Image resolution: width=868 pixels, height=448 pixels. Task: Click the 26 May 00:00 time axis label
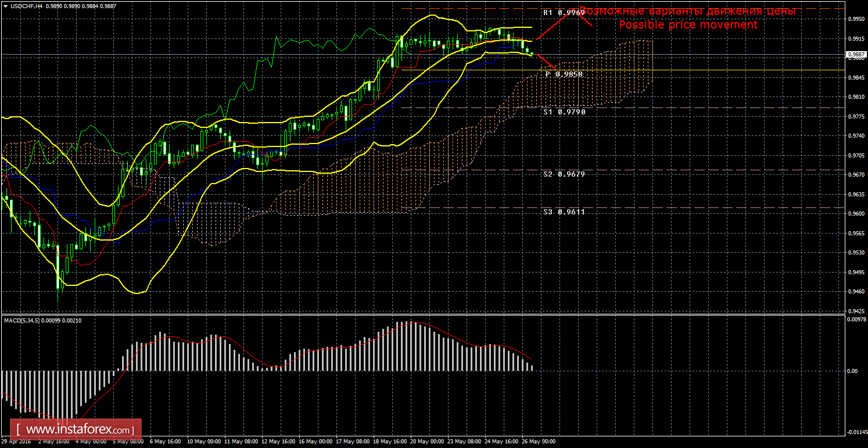pyautogui.click(x=539, y=442)
